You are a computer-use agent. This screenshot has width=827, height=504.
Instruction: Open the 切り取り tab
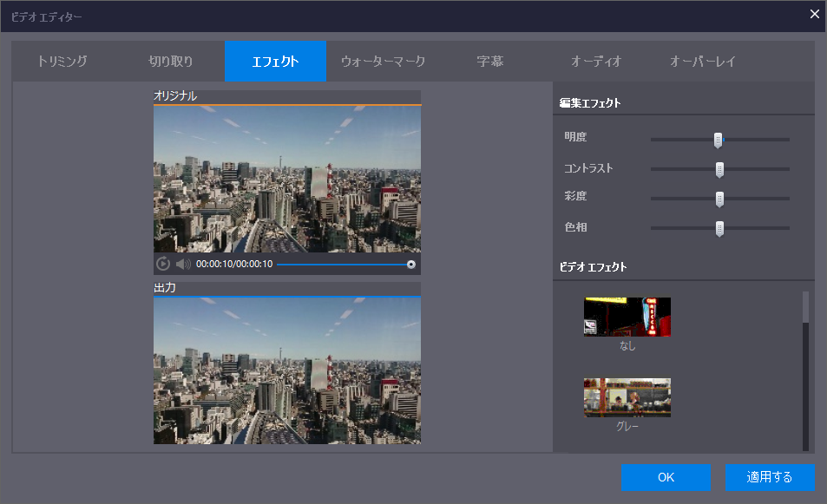coord(170,62)
